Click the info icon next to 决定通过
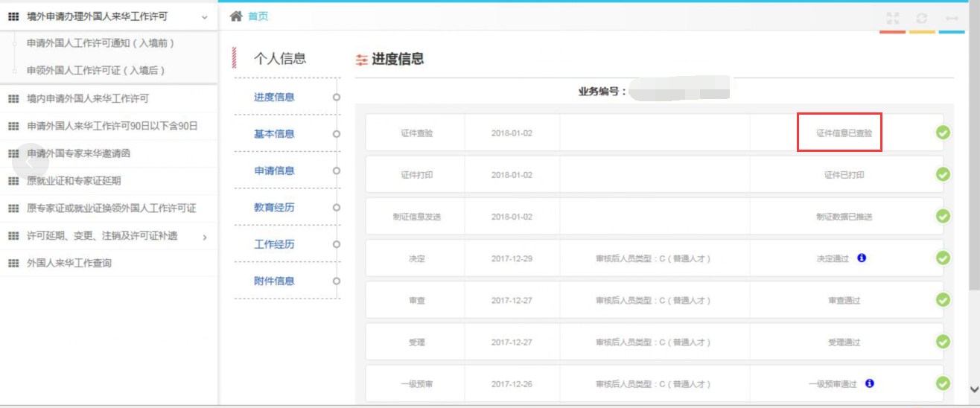The height and width of the screenshot is (408, 980). coord(862,258)
